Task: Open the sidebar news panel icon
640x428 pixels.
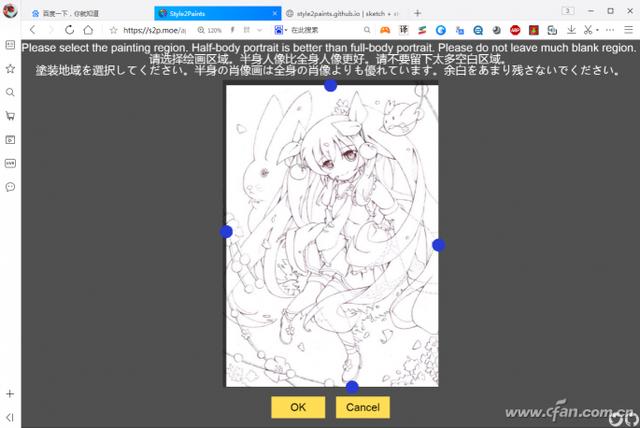Action: (10, 45)
